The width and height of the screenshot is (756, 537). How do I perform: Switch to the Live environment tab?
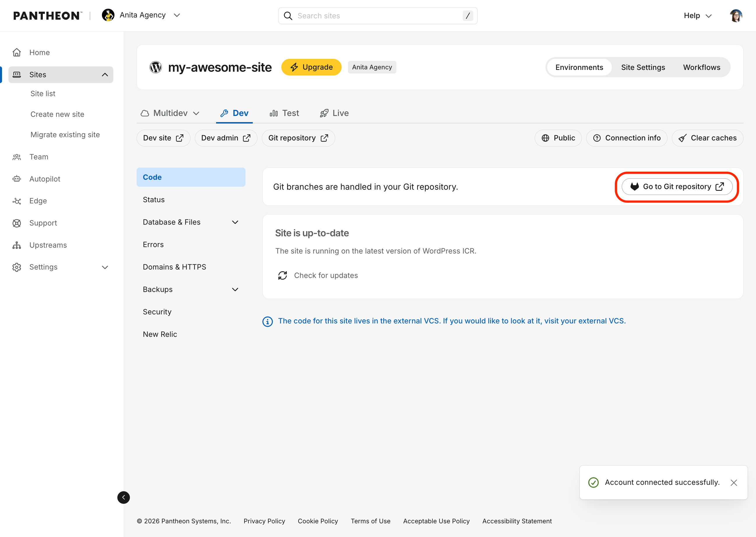334,113
